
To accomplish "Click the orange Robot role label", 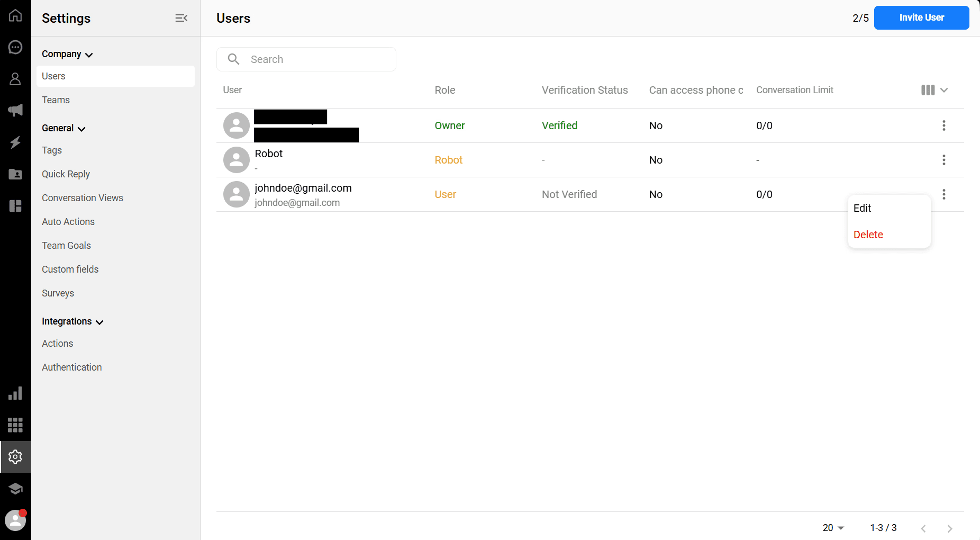I will [x=449, y=160].
